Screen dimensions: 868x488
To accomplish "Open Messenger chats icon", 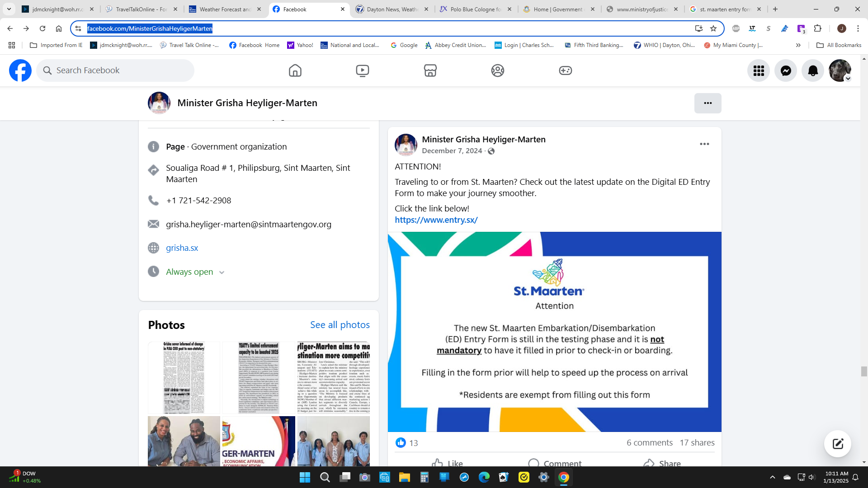I will [x=786, y=70].
